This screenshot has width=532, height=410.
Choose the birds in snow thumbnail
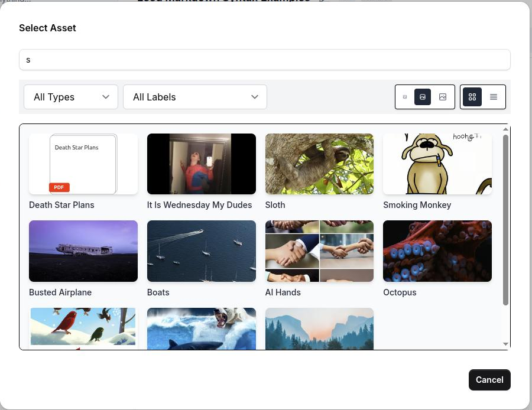click(x=83, y=328)
